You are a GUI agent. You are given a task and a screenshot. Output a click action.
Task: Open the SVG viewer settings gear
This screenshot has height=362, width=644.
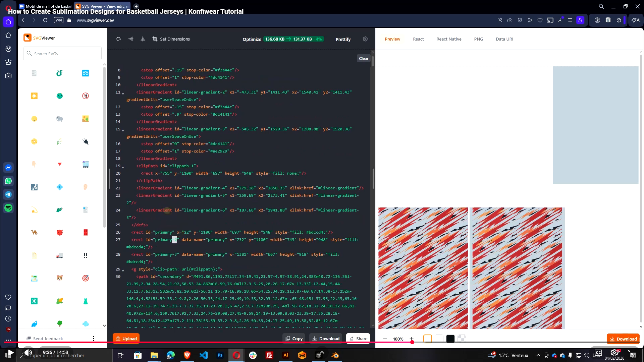365,39
